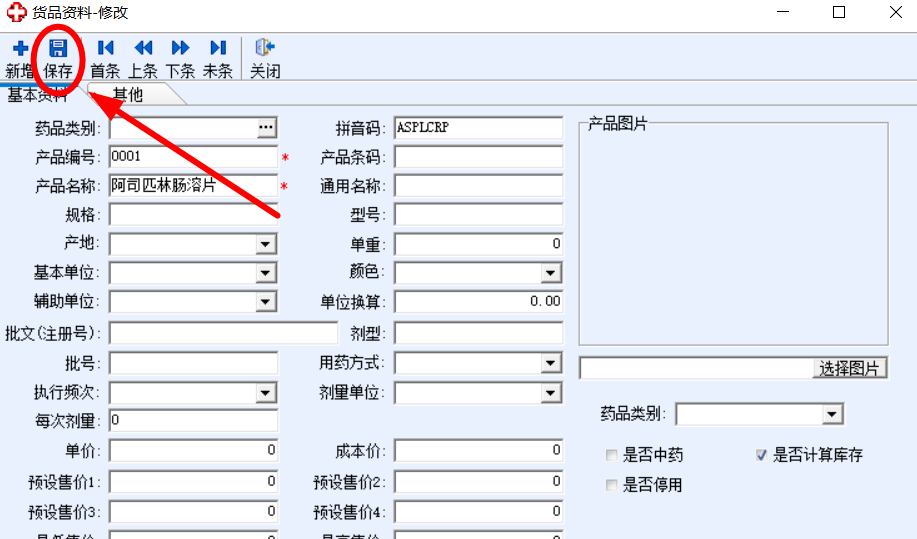Click the 型号 input field
Screen dimensions: 917x539
coord(478,215)
